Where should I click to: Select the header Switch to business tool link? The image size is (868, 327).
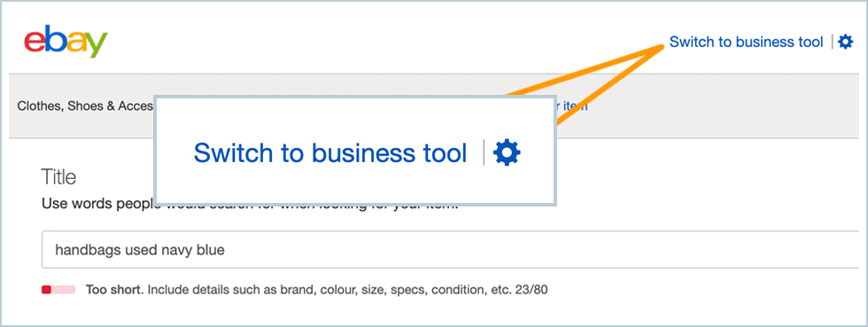point(746,42)
